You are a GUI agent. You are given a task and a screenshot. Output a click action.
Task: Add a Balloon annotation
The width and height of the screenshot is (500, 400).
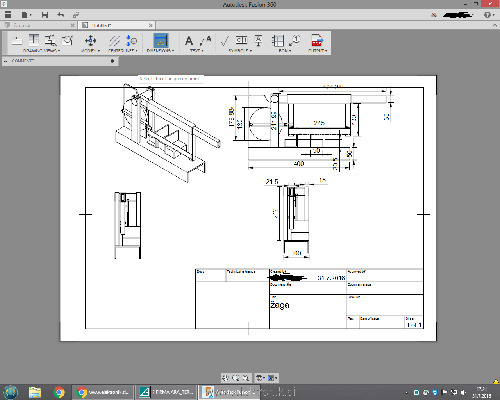tap(295, 41)
